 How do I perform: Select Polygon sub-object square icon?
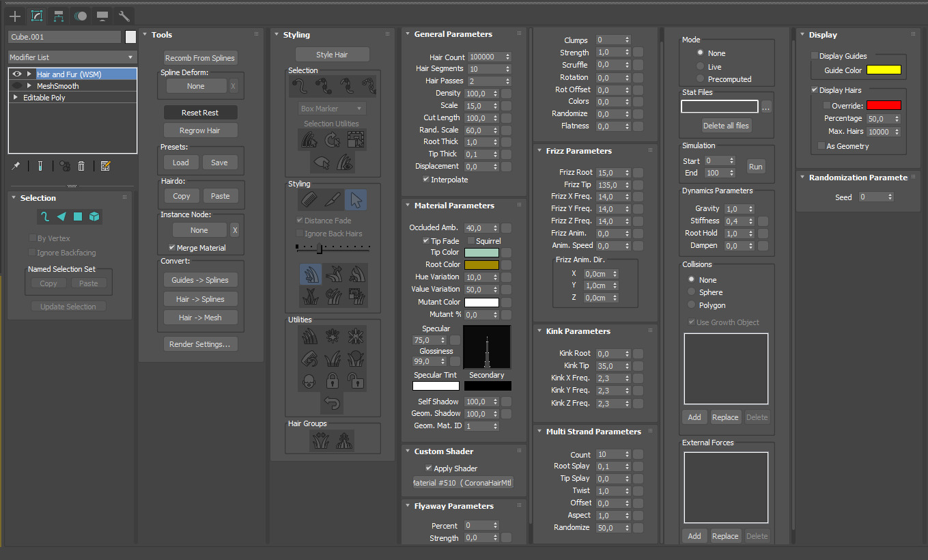coord(78,216)
